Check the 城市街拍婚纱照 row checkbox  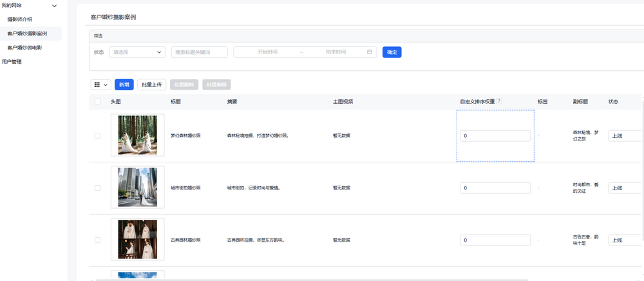point(98,188)
